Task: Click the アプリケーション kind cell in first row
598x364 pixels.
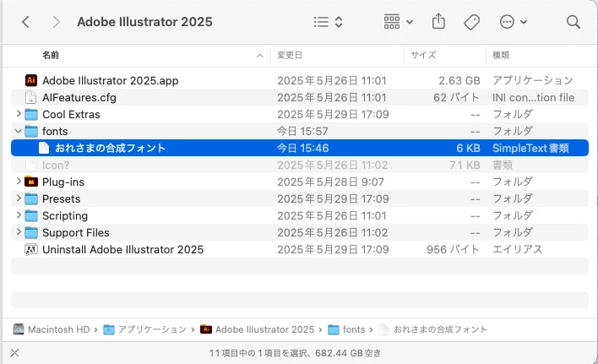Action: click(x=533, y=80)
